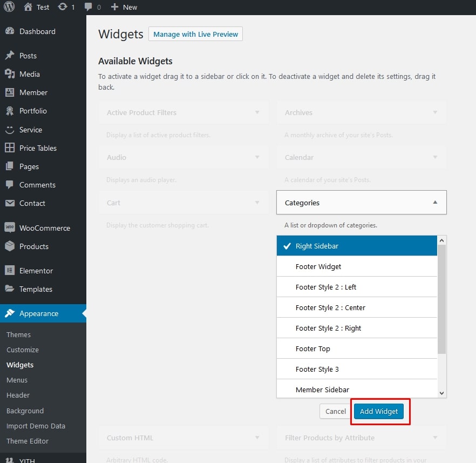The height and width of the screenshot is (463, 476).
Task: Click the Posts pushpin icon
Action: 10,56
